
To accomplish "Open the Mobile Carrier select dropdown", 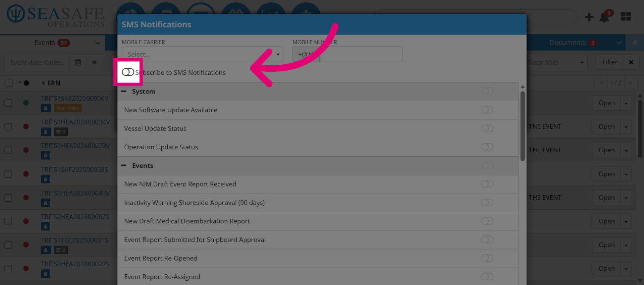I will [202, 54].
